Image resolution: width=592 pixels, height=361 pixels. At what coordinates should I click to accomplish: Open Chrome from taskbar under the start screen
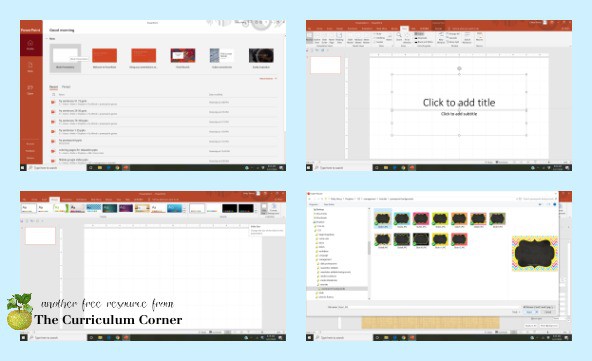tap(117, 168)
